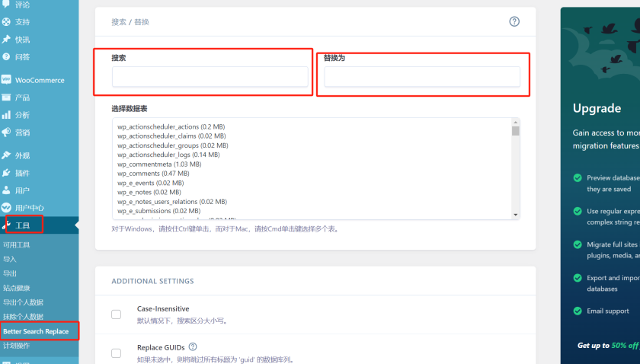
Task: Open the 分析 menu
Action: coord(22,115)
